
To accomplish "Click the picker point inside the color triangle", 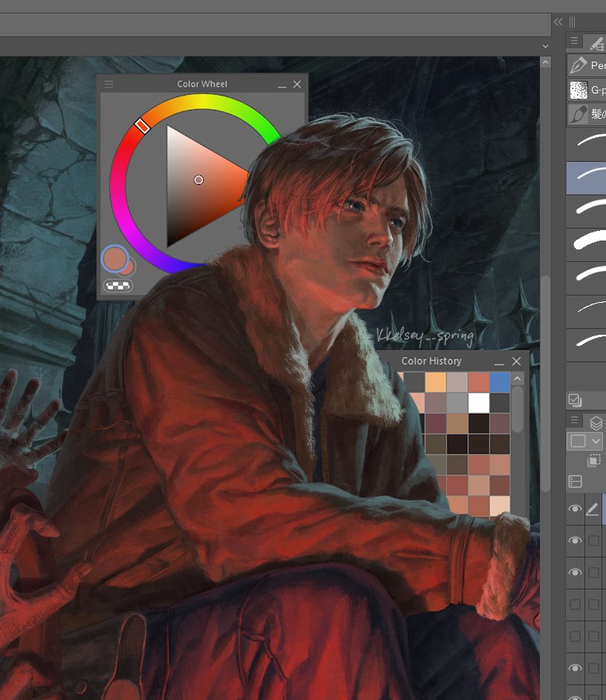I will click(199, 180).
